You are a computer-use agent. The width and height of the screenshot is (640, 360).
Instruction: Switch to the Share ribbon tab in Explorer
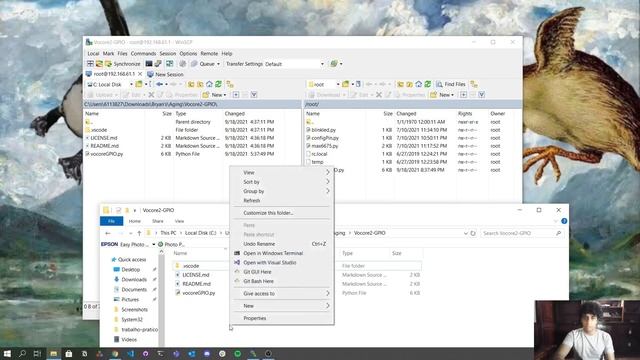[x=158, y=221]
